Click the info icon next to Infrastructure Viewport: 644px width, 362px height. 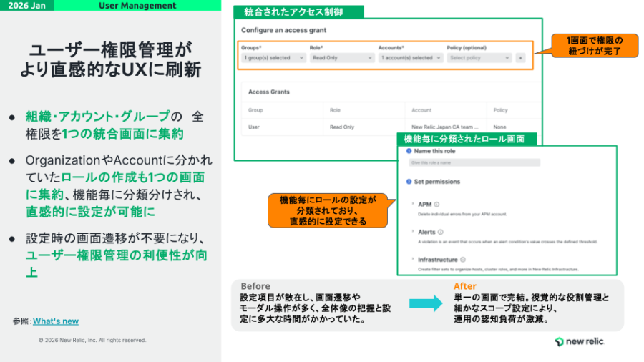click(463, 260)
